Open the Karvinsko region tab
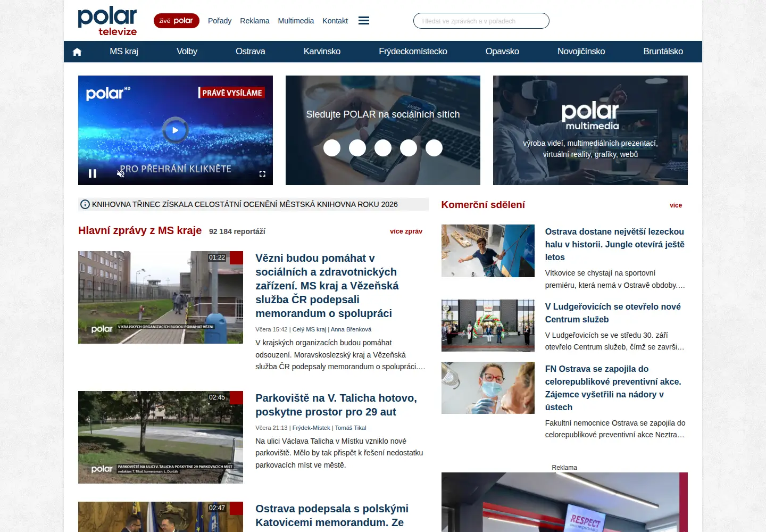This screenshot has width=766, height=532. pos(322,52)
